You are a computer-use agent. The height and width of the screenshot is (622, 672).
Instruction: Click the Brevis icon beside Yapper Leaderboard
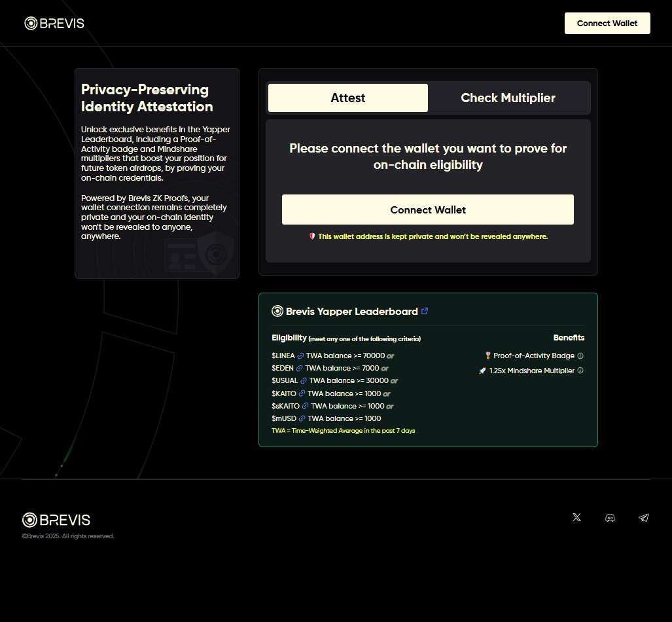click(277, 311)
